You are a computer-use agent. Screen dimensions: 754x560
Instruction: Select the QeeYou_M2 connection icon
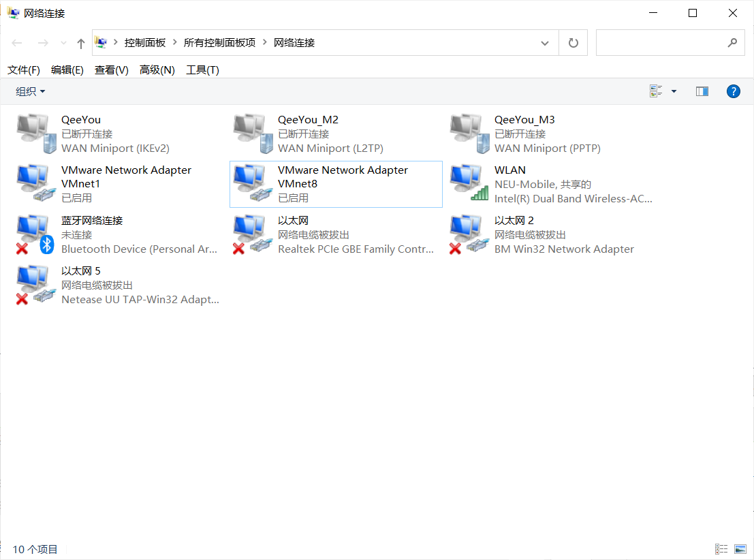tap(253, 134)
